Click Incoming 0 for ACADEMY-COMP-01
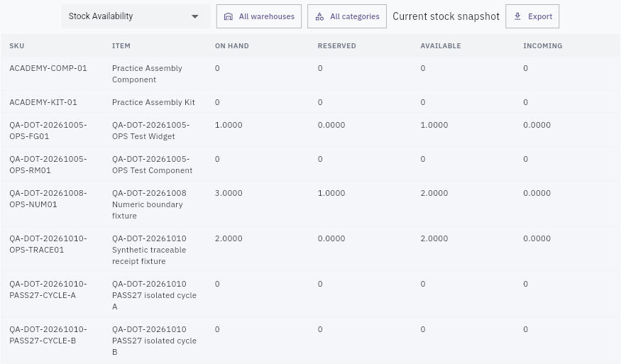The width and height of the screenshot is (621, 364). coord(526,68)
